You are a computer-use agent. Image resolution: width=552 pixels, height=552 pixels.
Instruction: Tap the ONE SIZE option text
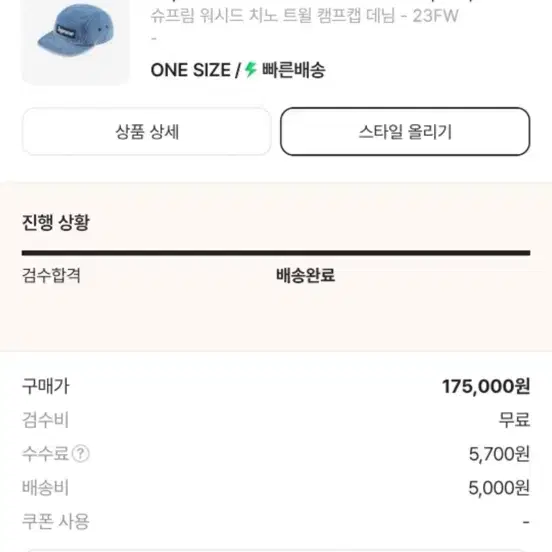coord(190,70)
